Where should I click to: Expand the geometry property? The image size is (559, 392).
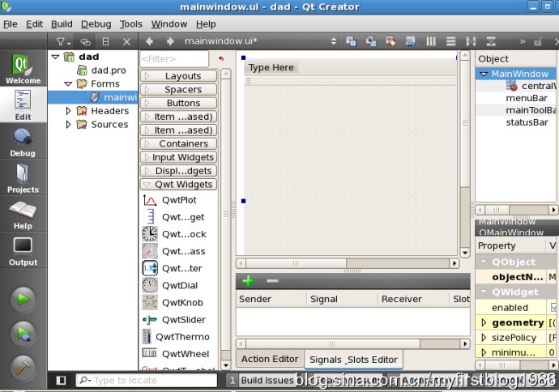[484, 322]
